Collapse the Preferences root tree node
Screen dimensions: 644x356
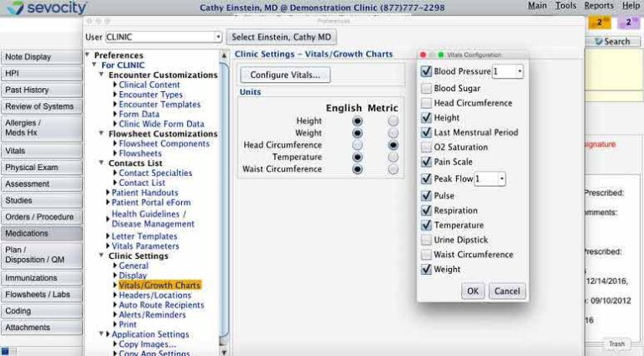[x=87, y=54]
